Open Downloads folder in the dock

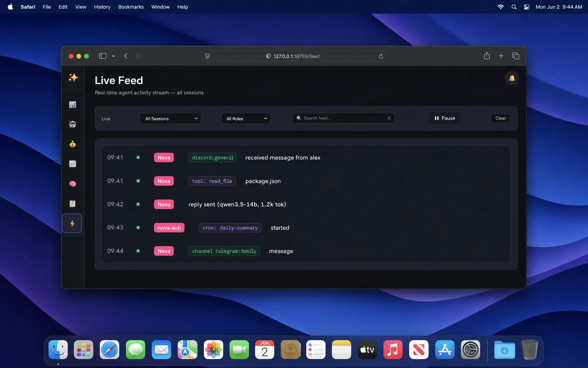click(x=504, y=350)
